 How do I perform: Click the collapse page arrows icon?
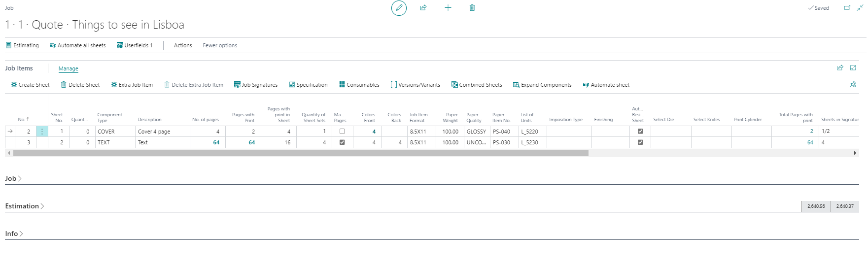860,8
